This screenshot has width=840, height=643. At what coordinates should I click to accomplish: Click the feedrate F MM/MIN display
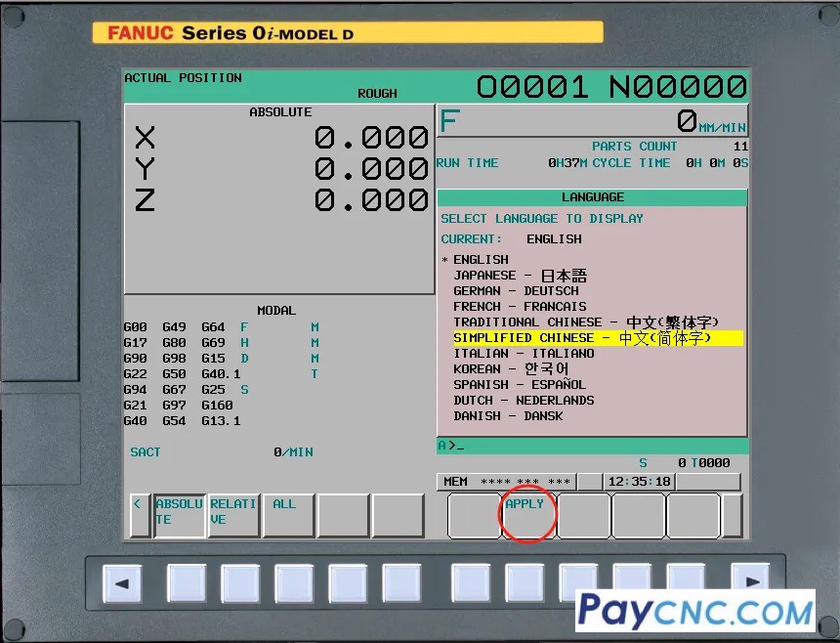click(593, 121)
